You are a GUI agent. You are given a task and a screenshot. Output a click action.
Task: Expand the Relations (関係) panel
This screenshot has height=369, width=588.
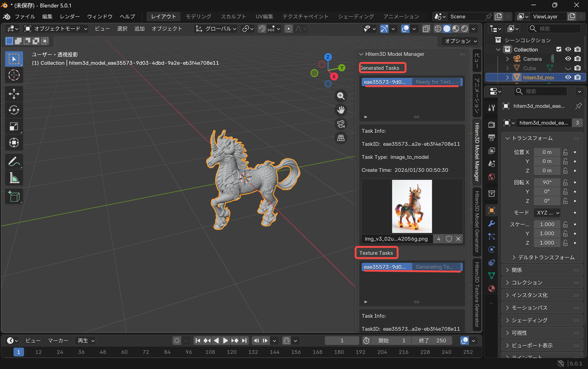[x=517, y=270]
